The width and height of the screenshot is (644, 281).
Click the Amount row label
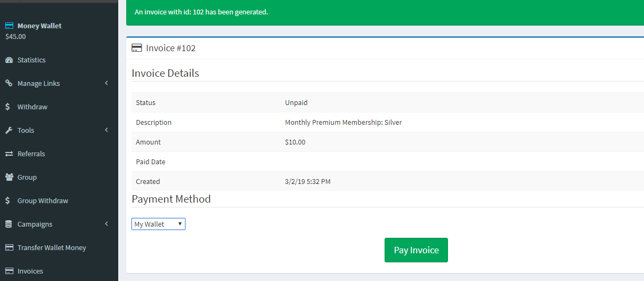point(148,142)
